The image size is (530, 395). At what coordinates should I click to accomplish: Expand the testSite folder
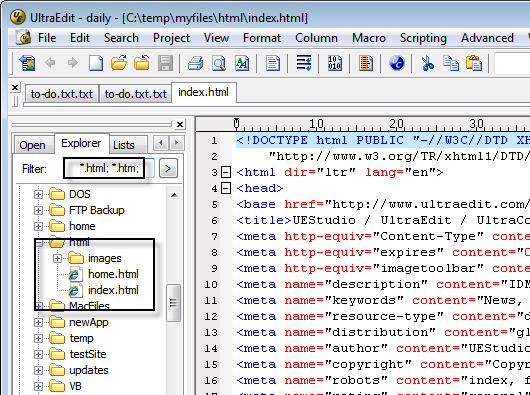38,354
